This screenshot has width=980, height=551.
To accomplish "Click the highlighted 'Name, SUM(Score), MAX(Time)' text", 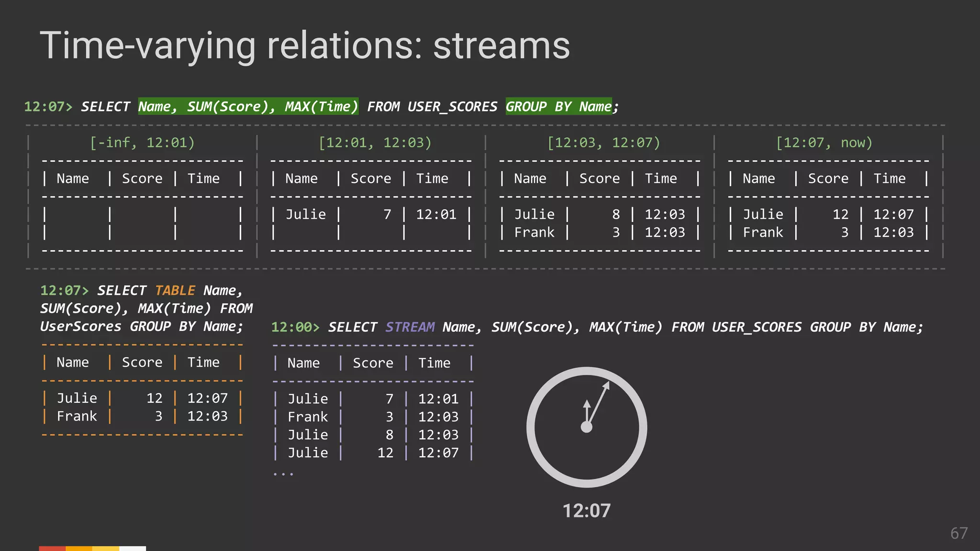I will click(248, 106).
